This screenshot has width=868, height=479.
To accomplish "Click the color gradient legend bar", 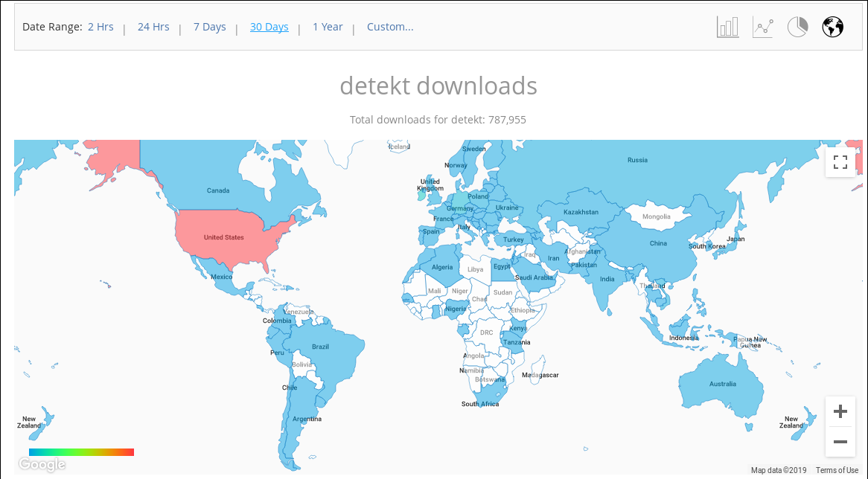I will click(81, 452).
